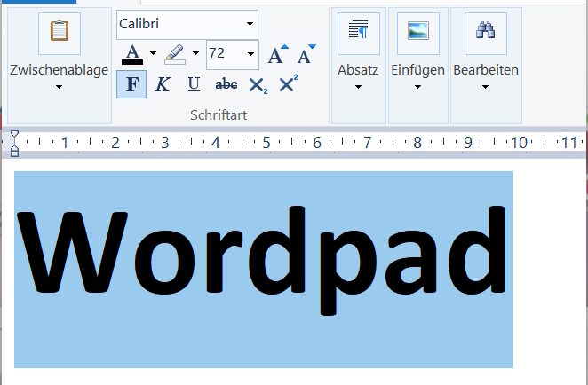Expand the Zwischenablage group arrow
The height and width of the screenshot is (385, 588).
click(59, 87)
